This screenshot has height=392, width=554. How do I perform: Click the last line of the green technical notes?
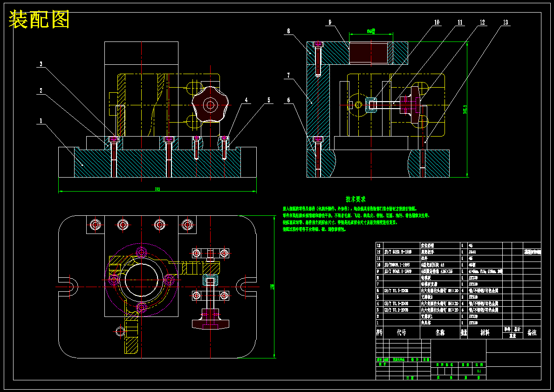(x=315, y=229)
